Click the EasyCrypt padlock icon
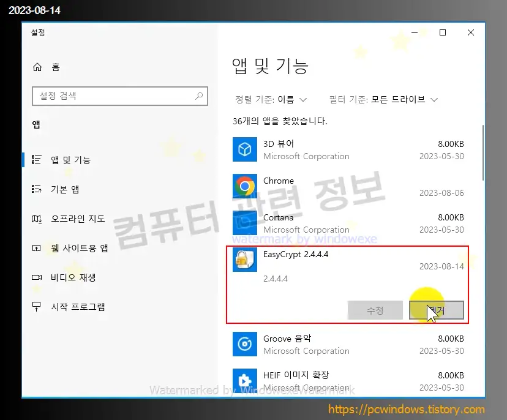Viewport: 507px width, 420px height. tap(245, 260)
